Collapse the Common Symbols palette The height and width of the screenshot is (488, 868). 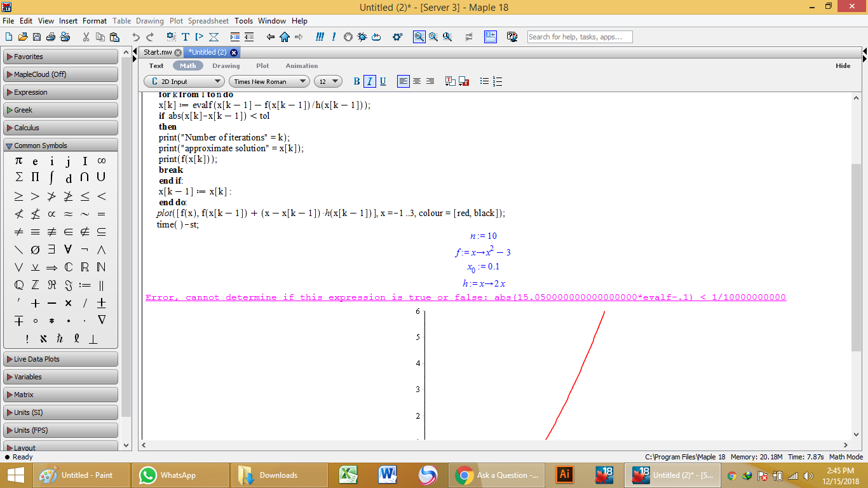[x=60, y=146]
